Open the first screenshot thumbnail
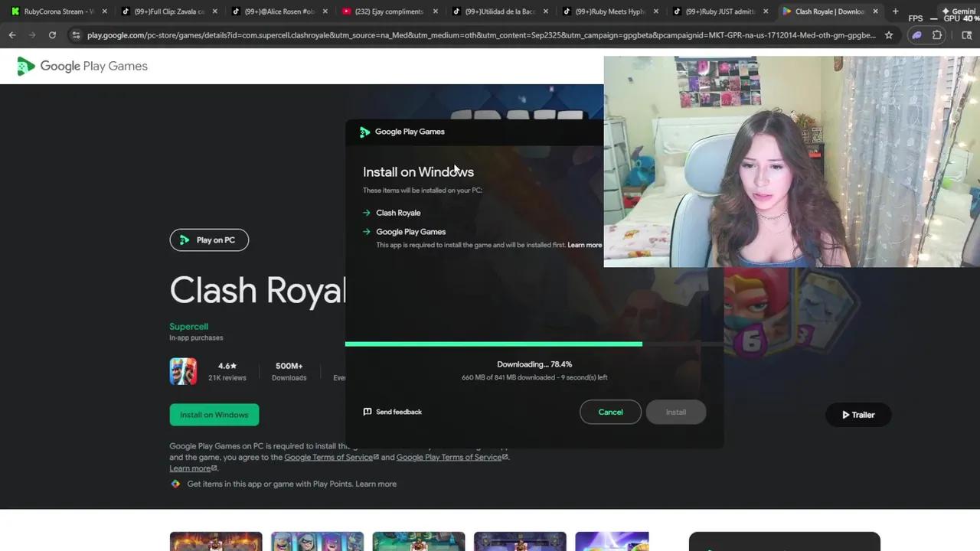This screenshot has height=551, width=980. point(216,541)
